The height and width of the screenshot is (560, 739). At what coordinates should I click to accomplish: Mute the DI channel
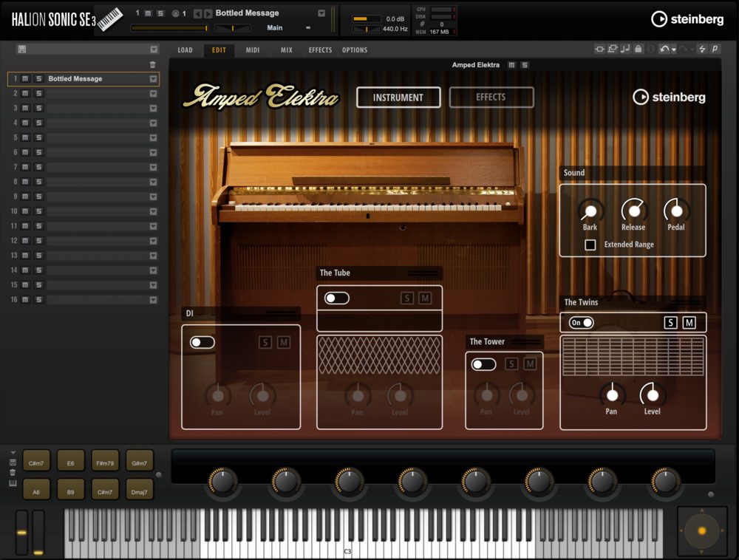(x=283, y=342)
